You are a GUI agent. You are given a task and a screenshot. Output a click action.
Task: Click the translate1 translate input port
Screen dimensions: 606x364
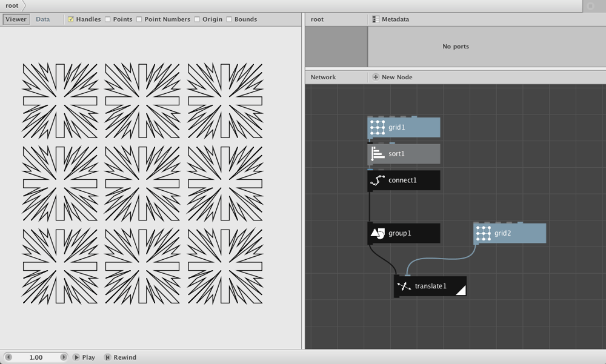pyautogui.click(x=407, y=276)
